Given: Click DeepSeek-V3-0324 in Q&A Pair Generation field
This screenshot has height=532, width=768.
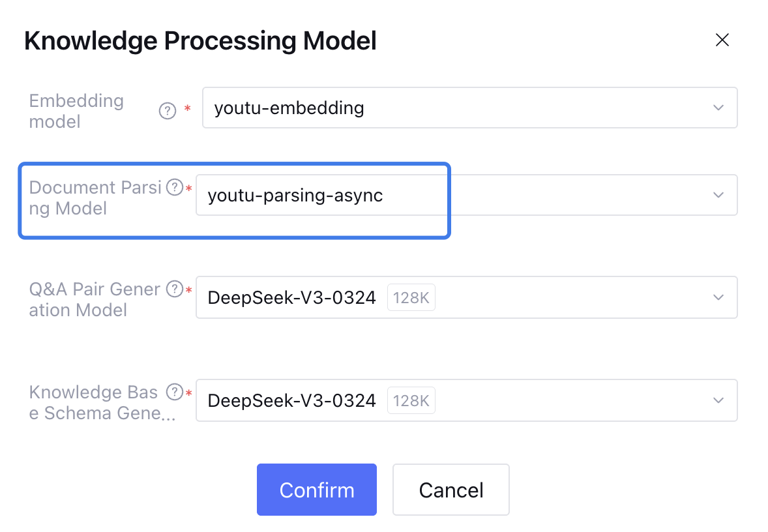Looking at the screenshot, I should [291, 298].
